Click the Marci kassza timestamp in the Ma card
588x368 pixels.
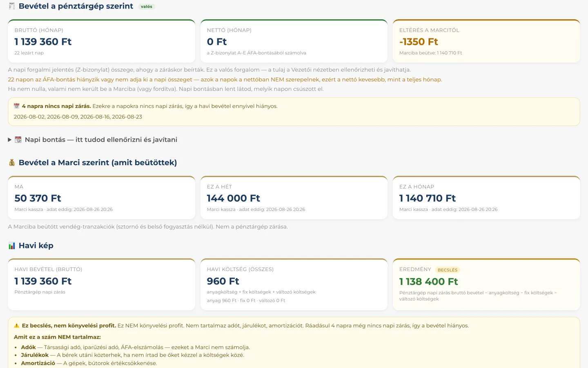point(63,209)
